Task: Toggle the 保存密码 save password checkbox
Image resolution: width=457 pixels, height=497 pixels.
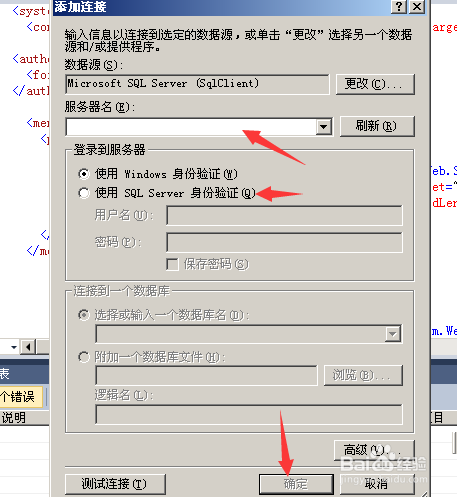Action: (x=172, y=264)
